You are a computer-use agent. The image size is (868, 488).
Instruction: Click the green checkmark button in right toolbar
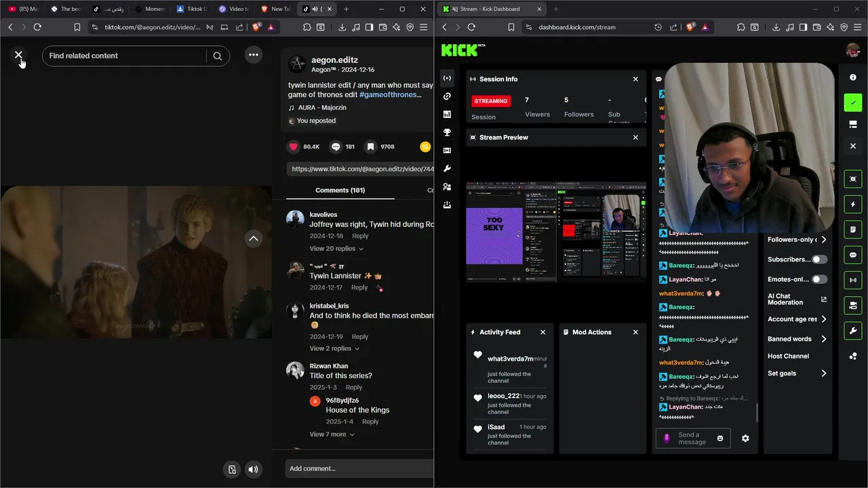(x=853, y=102)
